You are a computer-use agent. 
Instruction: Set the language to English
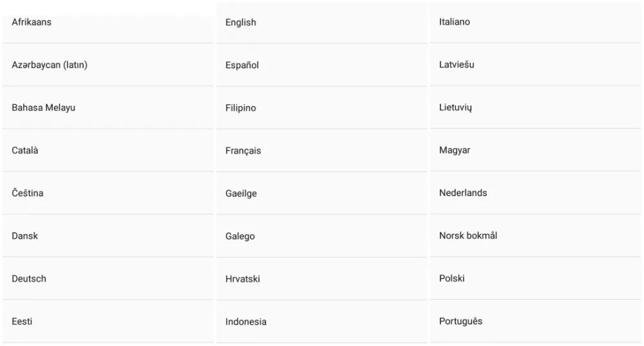tap(241, 23)
